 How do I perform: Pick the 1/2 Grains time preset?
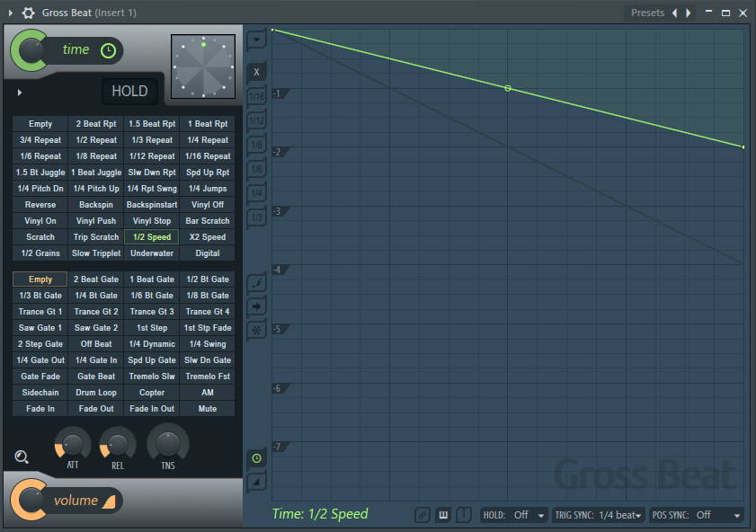[40, 253]
